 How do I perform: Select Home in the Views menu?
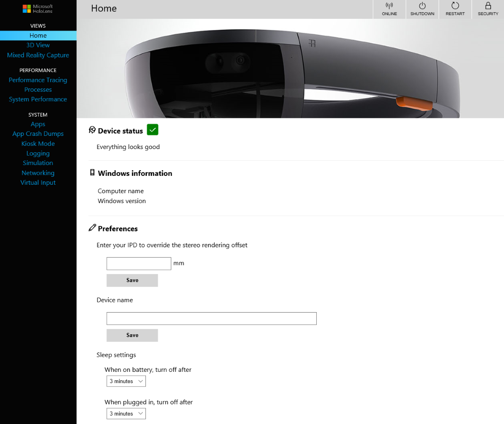[x=38, y=36]
